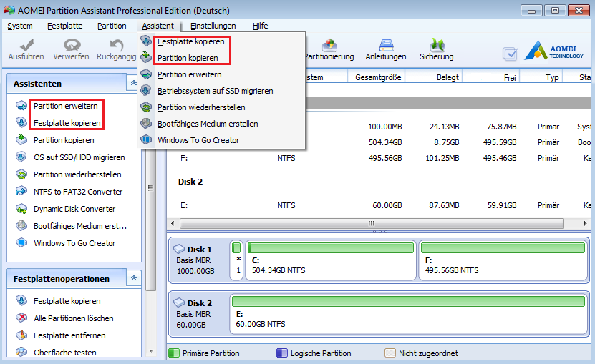Viewport: 595px width, 364px height.
Task: Click the Rückgängig undo toolbar icon
Action: [116, 45]
